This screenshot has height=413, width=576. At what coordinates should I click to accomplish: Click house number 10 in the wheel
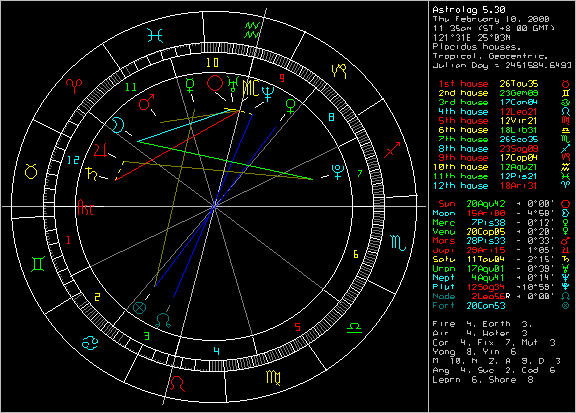(x=212, y=63)
